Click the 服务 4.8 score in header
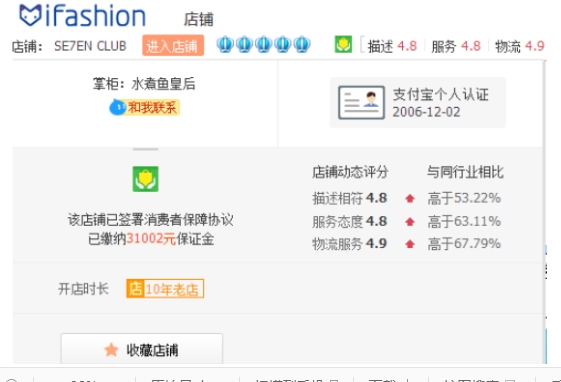This screenshot has height=382, width=561. click(x=456, y=46)
